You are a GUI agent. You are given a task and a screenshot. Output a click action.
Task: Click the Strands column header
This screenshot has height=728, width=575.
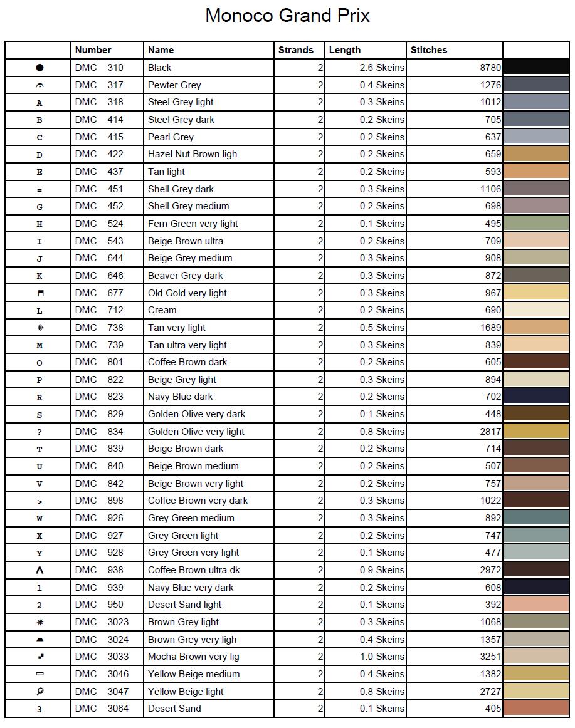(295, 50)
